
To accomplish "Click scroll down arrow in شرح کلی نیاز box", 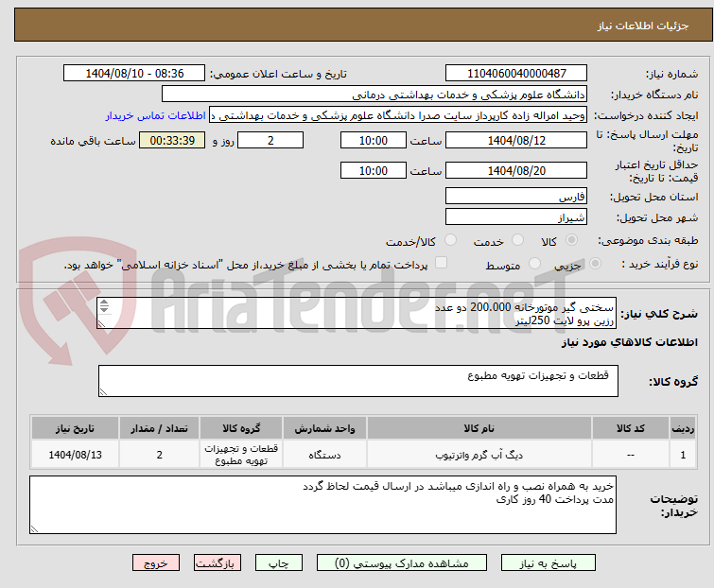I will [x=104, y=309].
